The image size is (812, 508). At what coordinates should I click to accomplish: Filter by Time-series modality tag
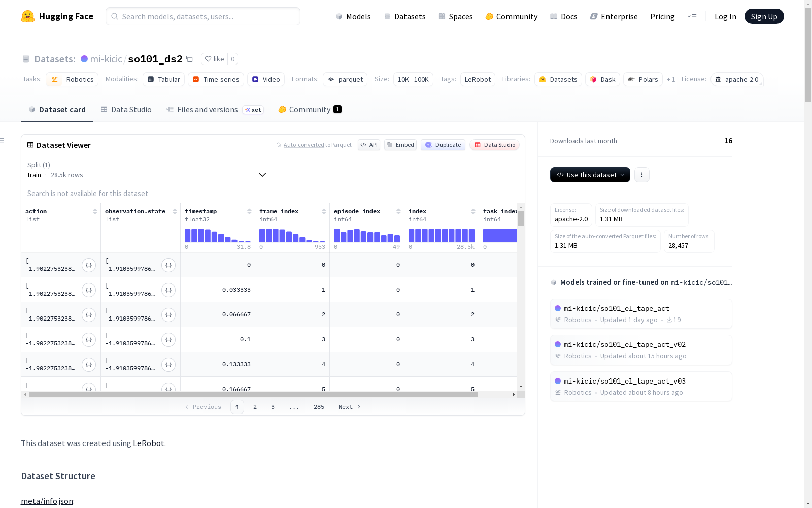coord(216,79)
